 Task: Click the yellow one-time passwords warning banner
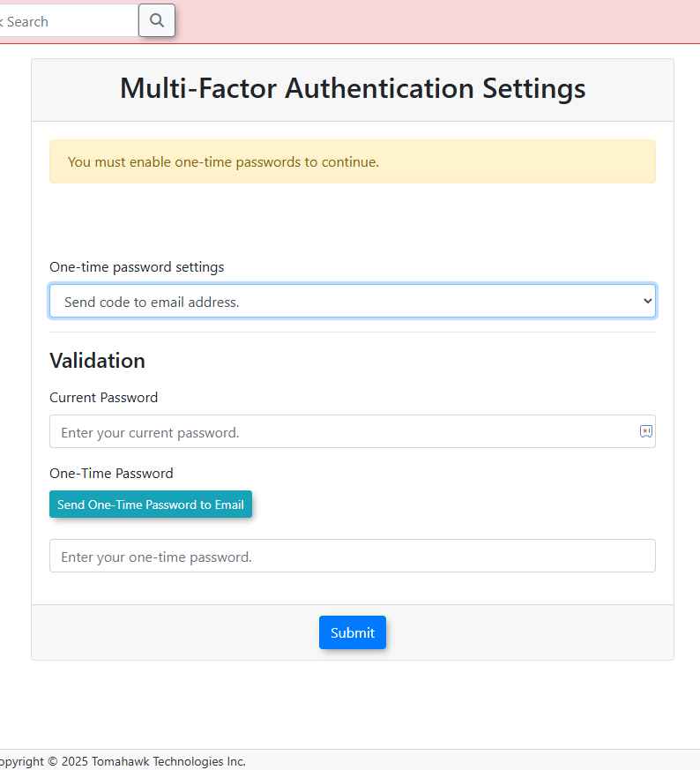pos(353,161)
